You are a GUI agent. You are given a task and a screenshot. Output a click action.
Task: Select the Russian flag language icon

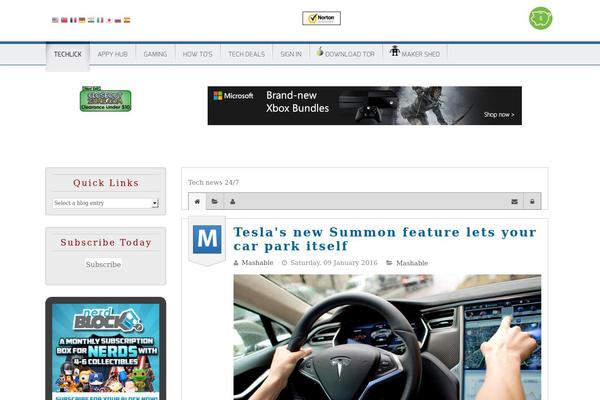coord(118,20)
